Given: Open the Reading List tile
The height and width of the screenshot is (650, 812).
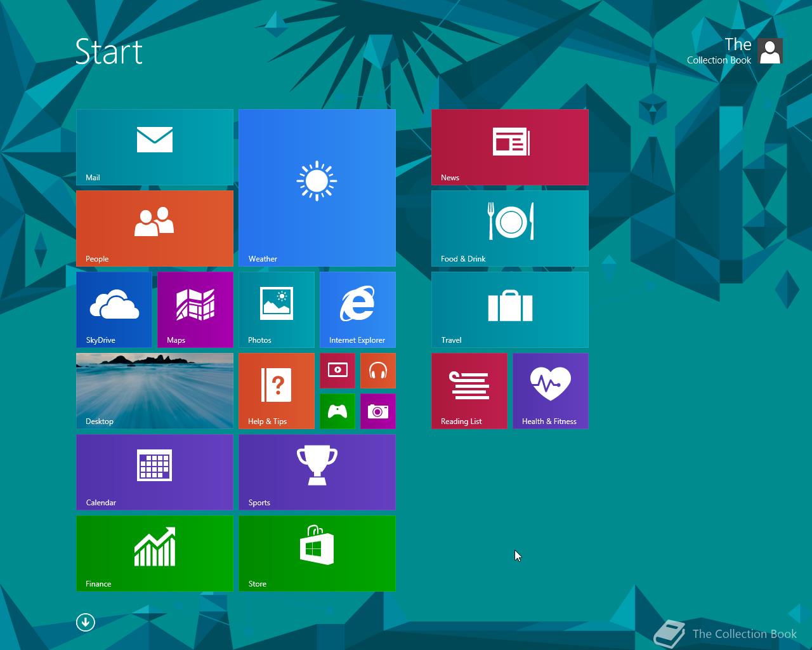Looking at the screenshot, I should tap(469, 391).
